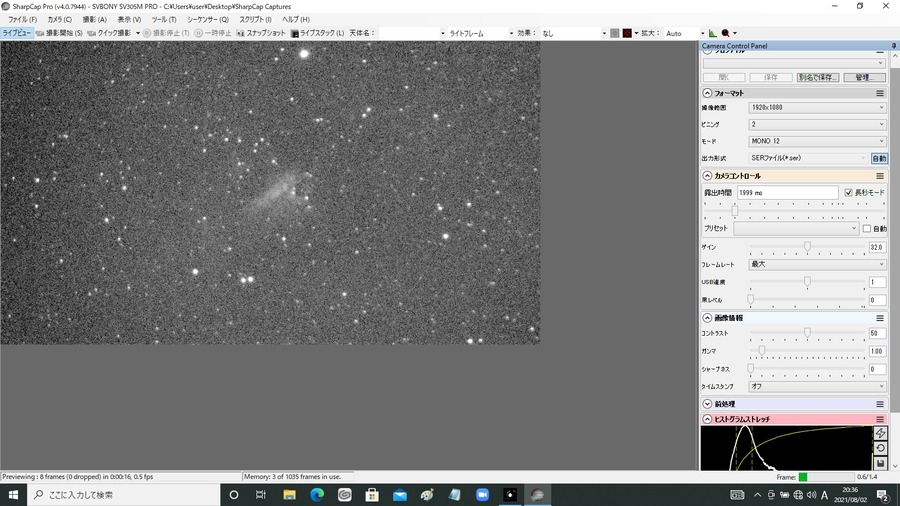The height and width of the screenshot is (506, 900).
Task: Adjust the ガンマ slider
Action: click(762, 351)
